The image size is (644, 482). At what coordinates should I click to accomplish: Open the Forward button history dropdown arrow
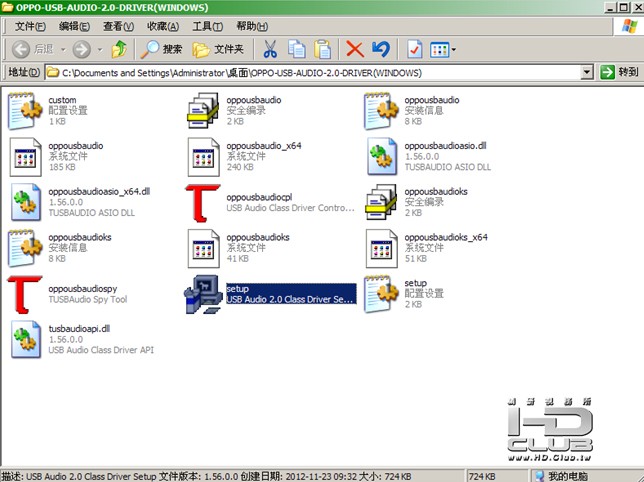point(100,50)
